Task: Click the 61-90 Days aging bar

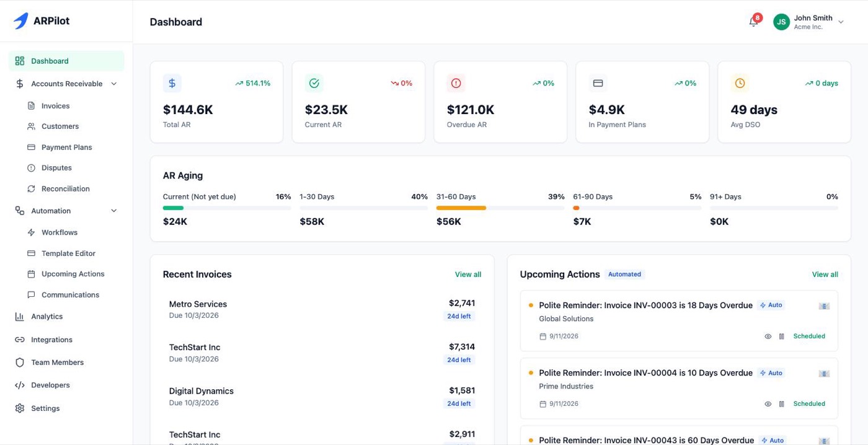Action: (x=637, y=208)
